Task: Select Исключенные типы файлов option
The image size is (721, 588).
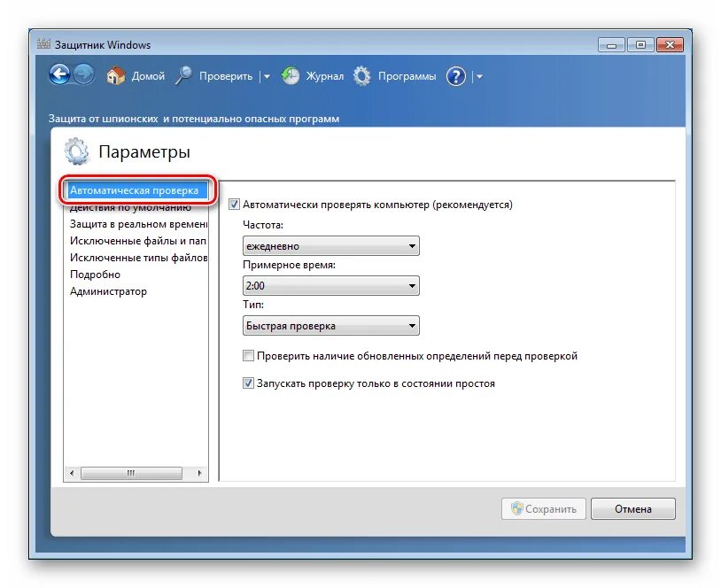Action: tap(138, 258)
